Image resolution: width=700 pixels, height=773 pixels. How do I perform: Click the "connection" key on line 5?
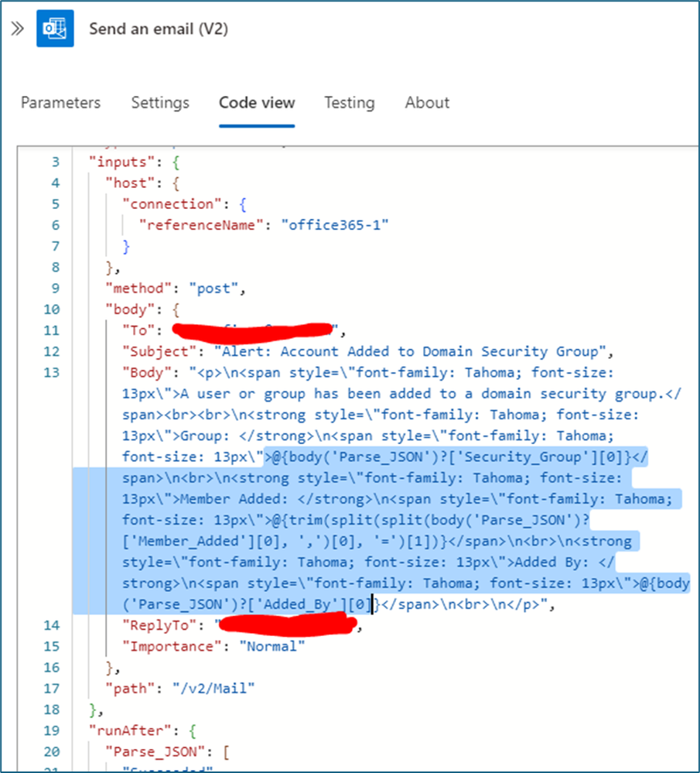pos(172,204)
